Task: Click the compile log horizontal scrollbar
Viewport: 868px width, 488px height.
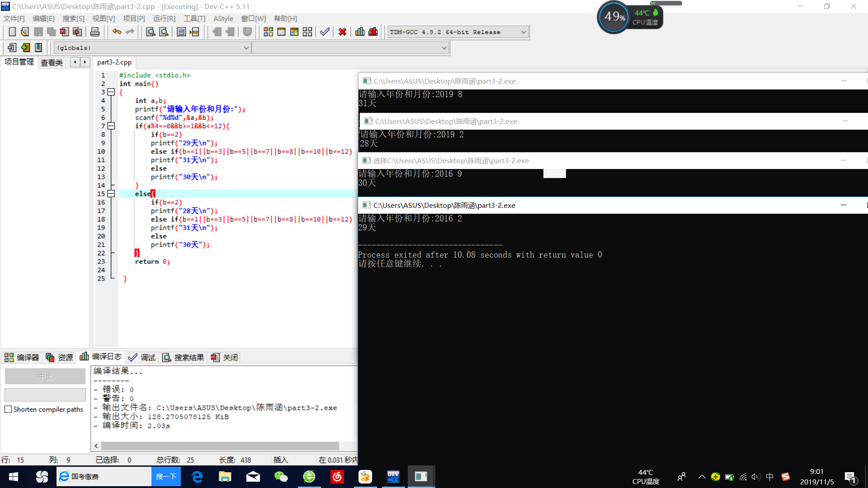Action: tap(220, 446)
